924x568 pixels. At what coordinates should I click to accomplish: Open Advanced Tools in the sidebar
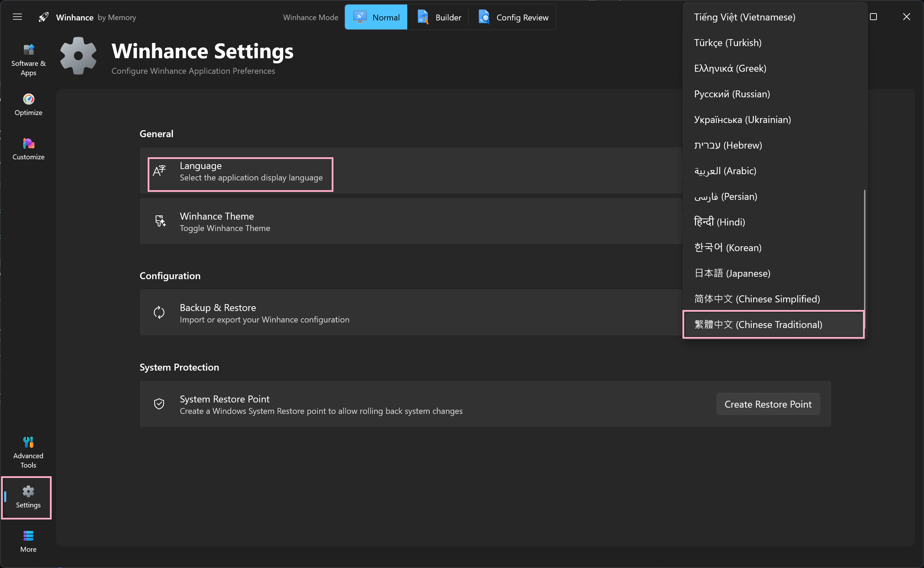[28, 452]
